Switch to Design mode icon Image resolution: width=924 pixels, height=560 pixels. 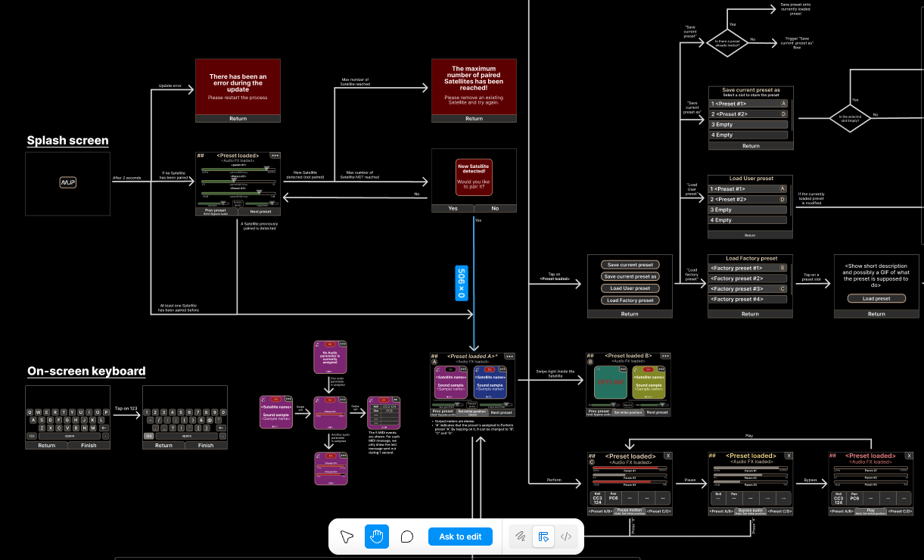[x=543, y=537]
